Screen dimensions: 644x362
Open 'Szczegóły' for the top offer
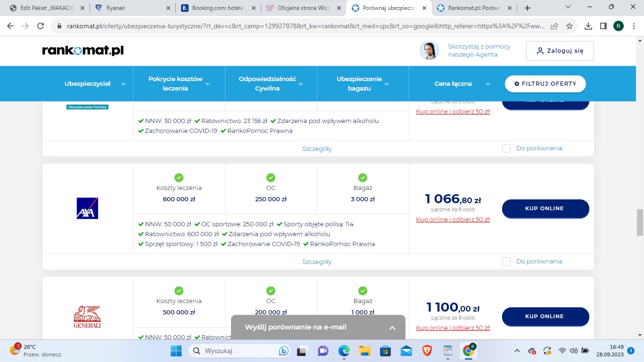(x=317, y=148)
